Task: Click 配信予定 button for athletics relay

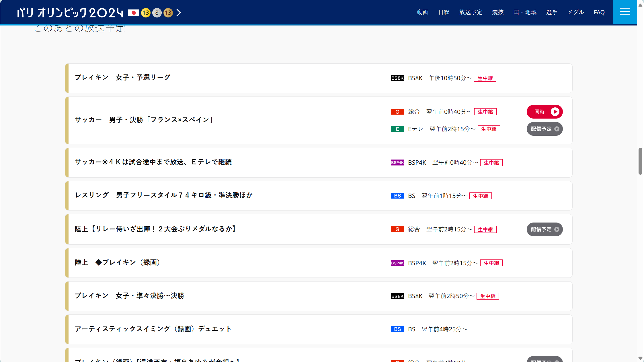Action: click(545, 229)
